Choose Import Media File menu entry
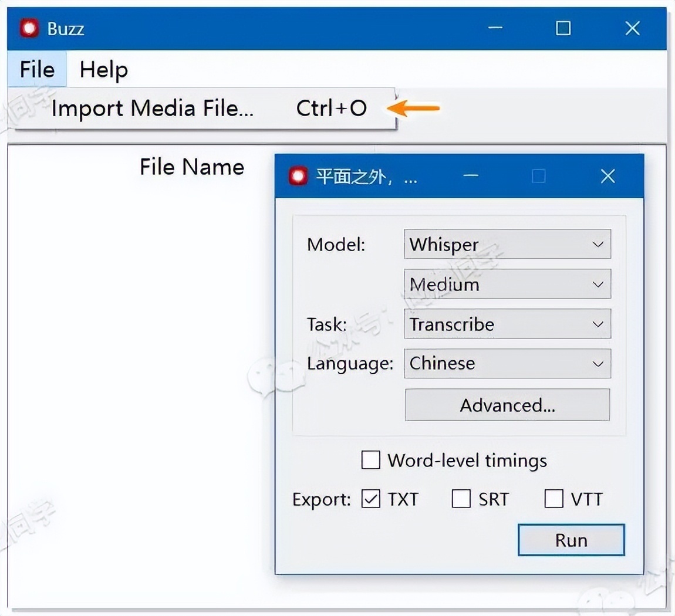 (x=201, y=108)
